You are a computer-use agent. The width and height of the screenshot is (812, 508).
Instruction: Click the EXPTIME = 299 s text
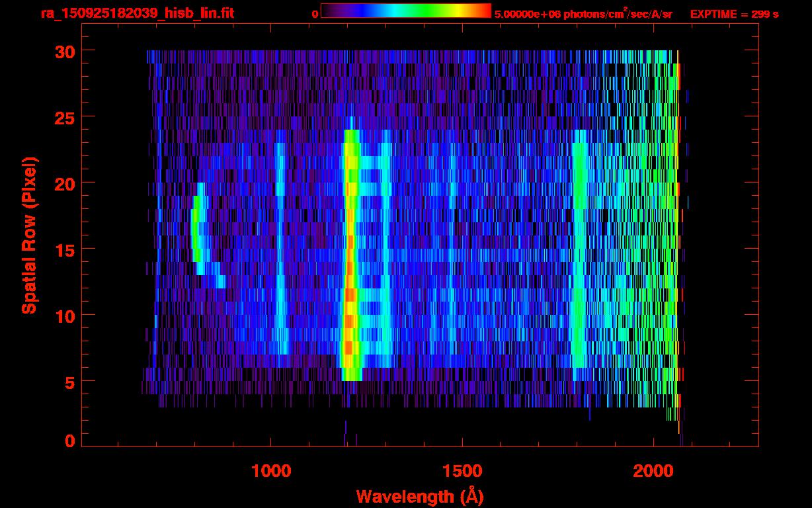734,14
